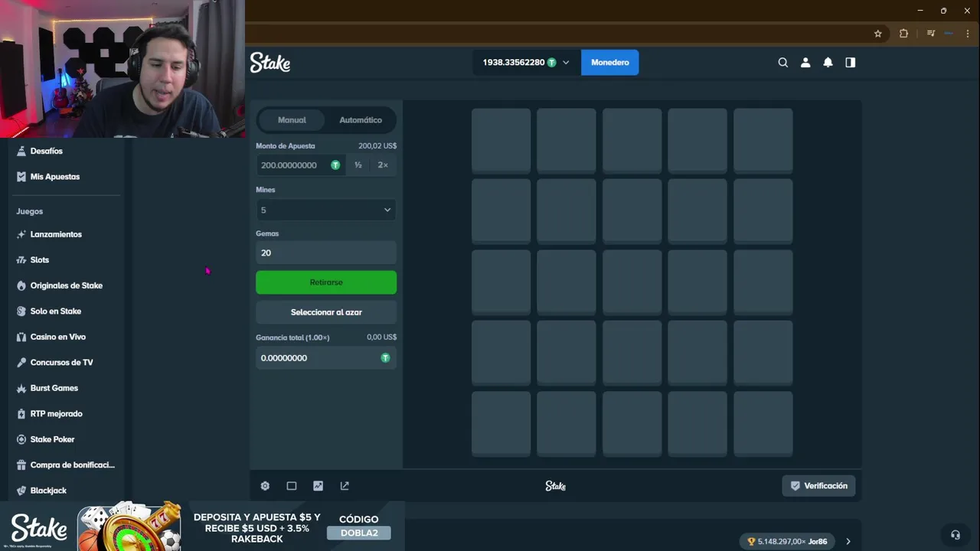Halve the bet with ½ button
The height and width of the screenshot is (551, 980).
[x=358, y=165]
